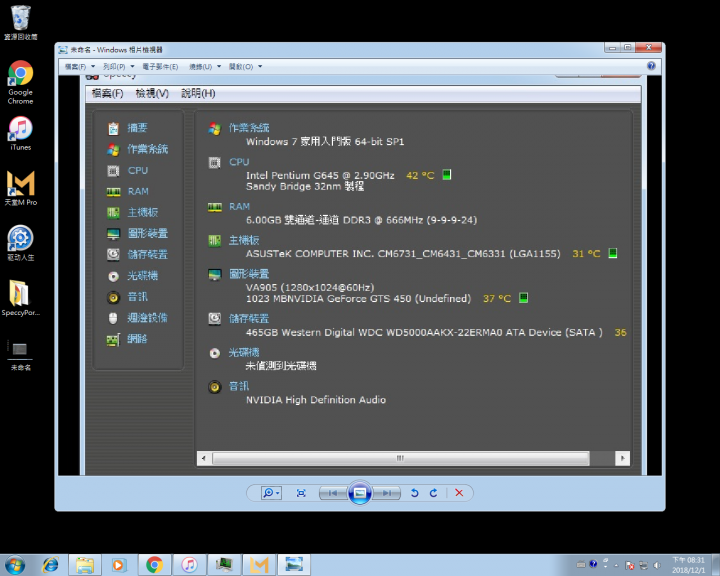Click the horizontal scrollbar thumb in the pictured Speccy
The height and width of the screenshot is (576, 720).
[x=400, y=458]
